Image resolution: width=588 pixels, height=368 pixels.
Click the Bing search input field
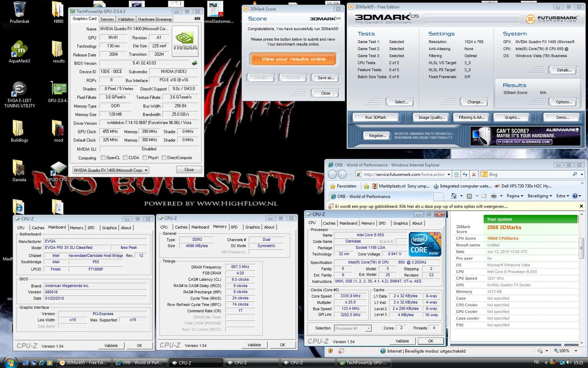click(530, 174)
